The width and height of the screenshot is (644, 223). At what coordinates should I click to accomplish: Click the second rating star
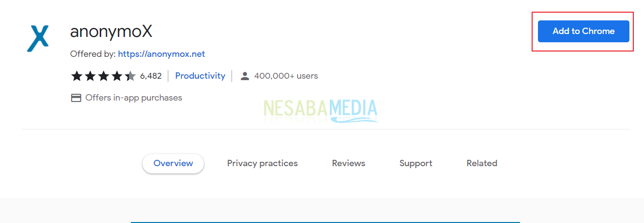tap(90, 76)
